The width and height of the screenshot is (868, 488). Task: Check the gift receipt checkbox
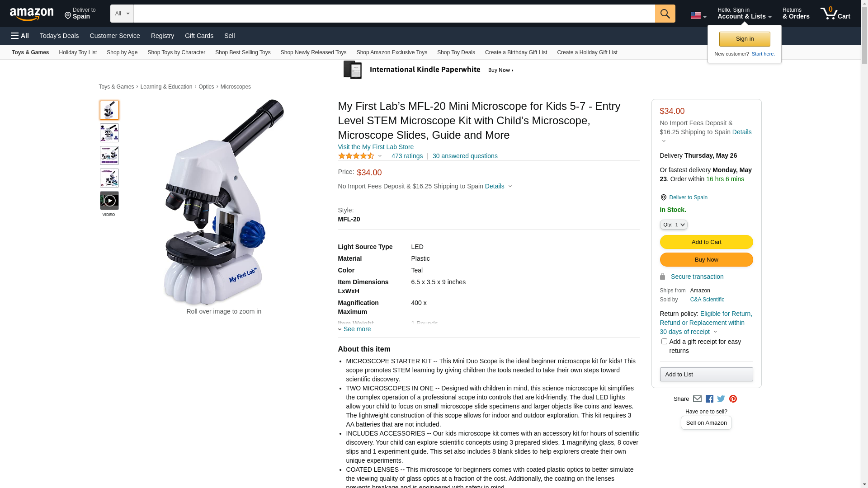[x=664, y=342]
